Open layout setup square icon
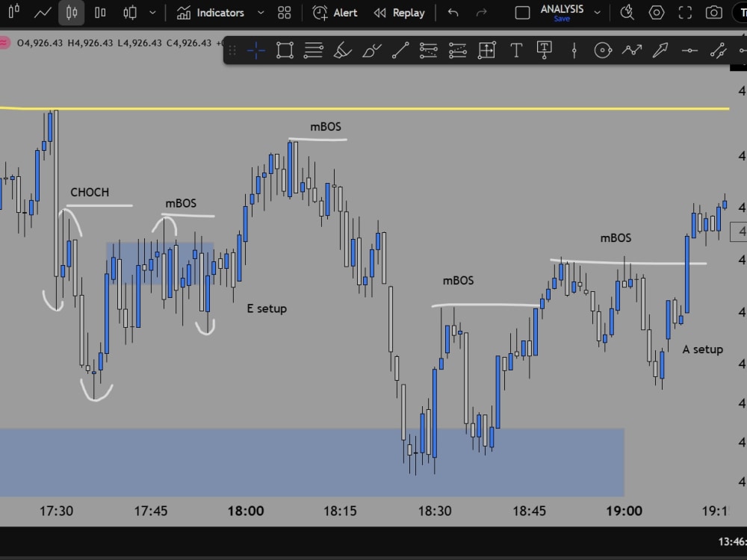This screenshot has height=560, width=747. click(x=523, y=13)
